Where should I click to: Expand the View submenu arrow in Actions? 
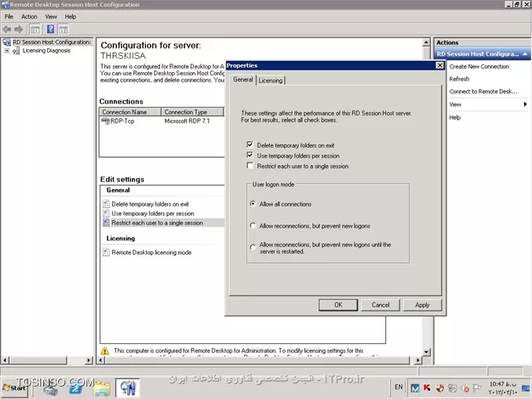(525, 104)
